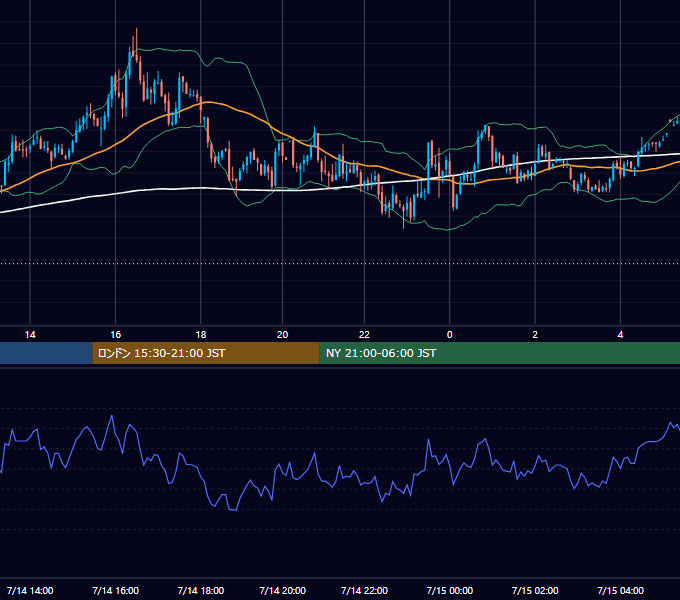Click the 14 hour label on price chart axis
The image size is (680, 600).
click(x=30, y=335)
